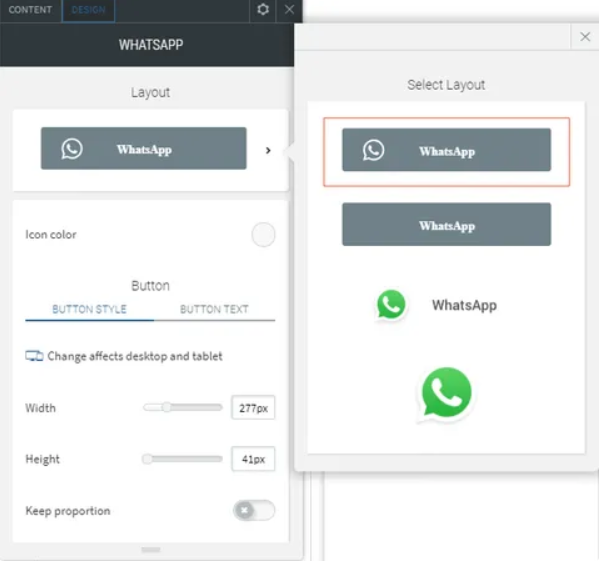Choose the large green icon-only layout
The image size is (601, 563).
(x=446, y=394)
